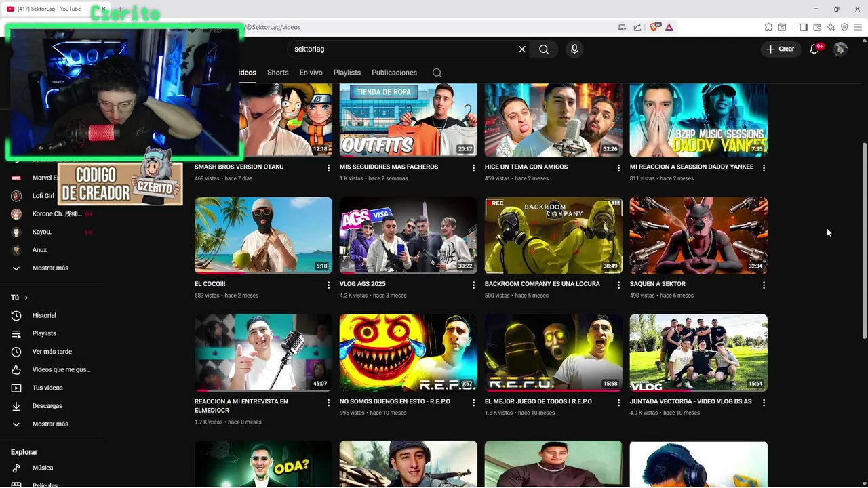This screenshot has height=488, width=868.
Task: Open options menu for SAQUEN A SEKTOR
Action: point(764,285)
